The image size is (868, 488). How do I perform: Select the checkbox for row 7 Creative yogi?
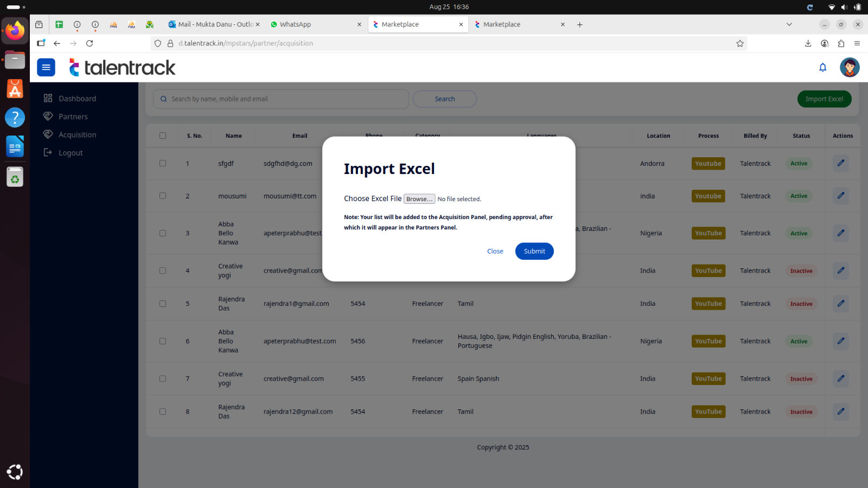click(x=163, y=378)
